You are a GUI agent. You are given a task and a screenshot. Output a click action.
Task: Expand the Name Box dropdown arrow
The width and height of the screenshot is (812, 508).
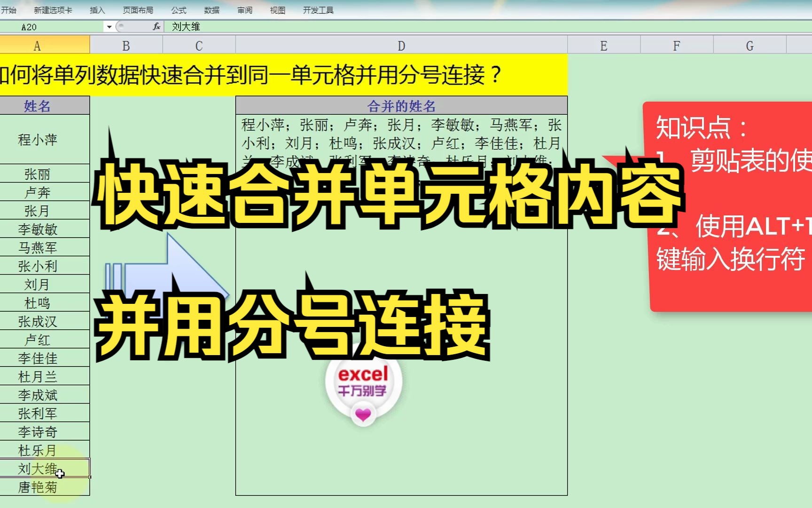pyautogui.click(x=109, y=27)
